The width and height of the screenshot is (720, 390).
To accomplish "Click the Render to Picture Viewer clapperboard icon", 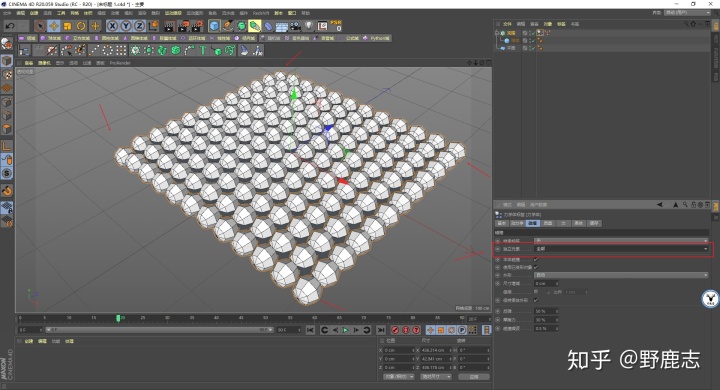I will [183, 26].
